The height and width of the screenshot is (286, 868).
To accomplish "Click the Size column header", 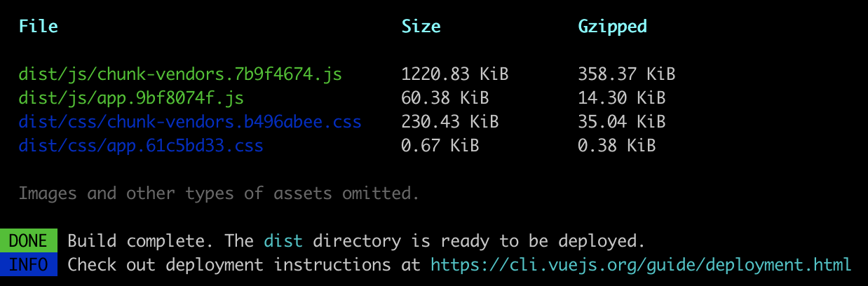I will click(x=421, y=27).
